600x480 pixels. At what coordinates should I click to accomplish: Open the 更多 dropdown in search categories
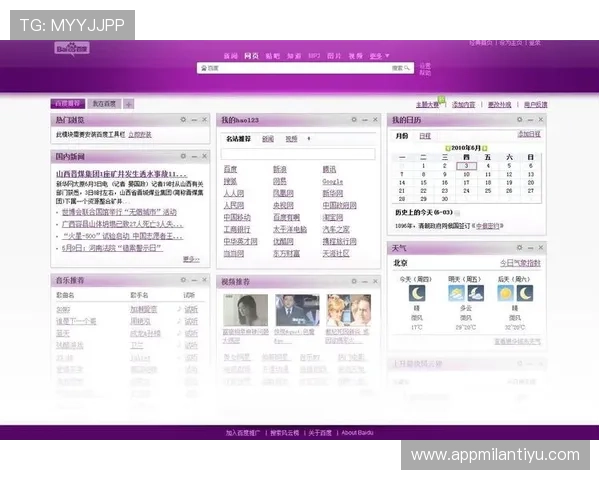coord(379,56)
